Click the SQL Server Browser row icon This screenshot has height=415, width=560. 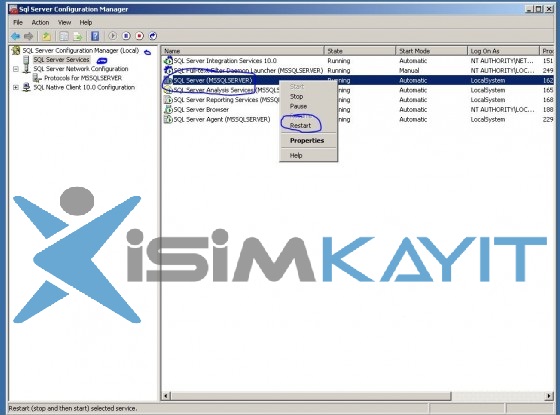[168, 110]
